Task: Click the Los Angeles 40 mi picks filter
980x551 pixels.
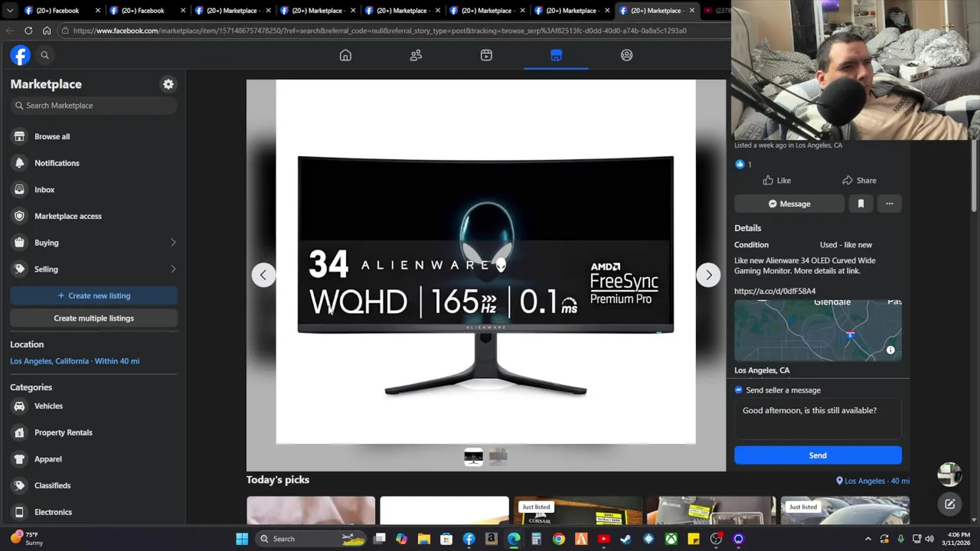Action: [x=873, y=481]
